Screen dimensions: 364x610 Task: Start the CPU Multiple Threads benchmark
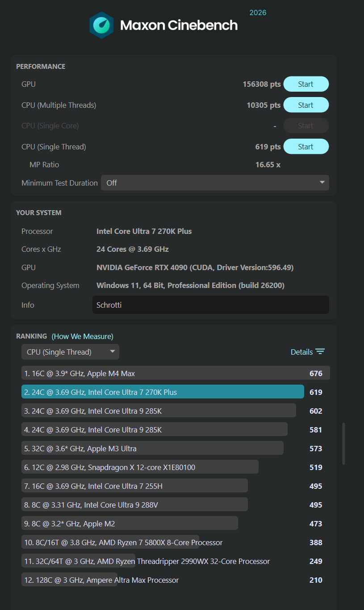click(306, 105)
